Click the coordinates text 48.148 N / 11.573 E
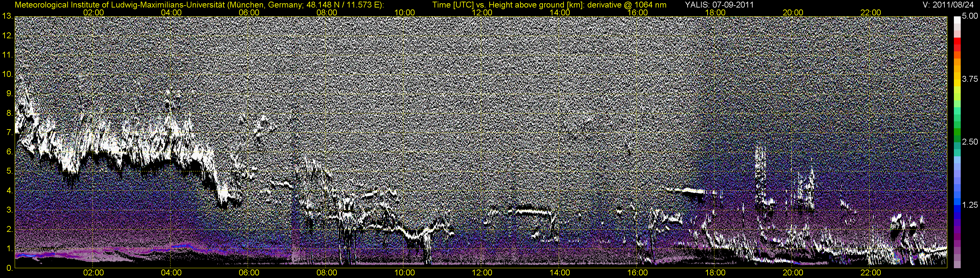The width and height of the screenshot is (980, 278). (x=343, y=5)
